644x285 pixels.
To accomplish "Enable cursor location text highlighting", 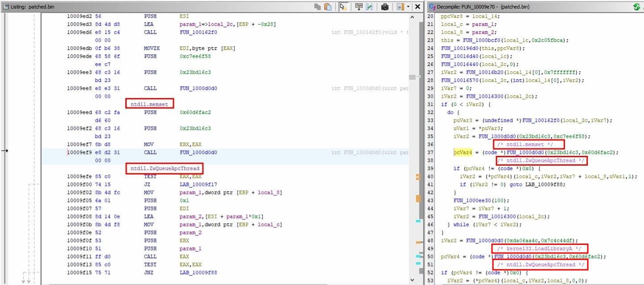I will point(343,7).
